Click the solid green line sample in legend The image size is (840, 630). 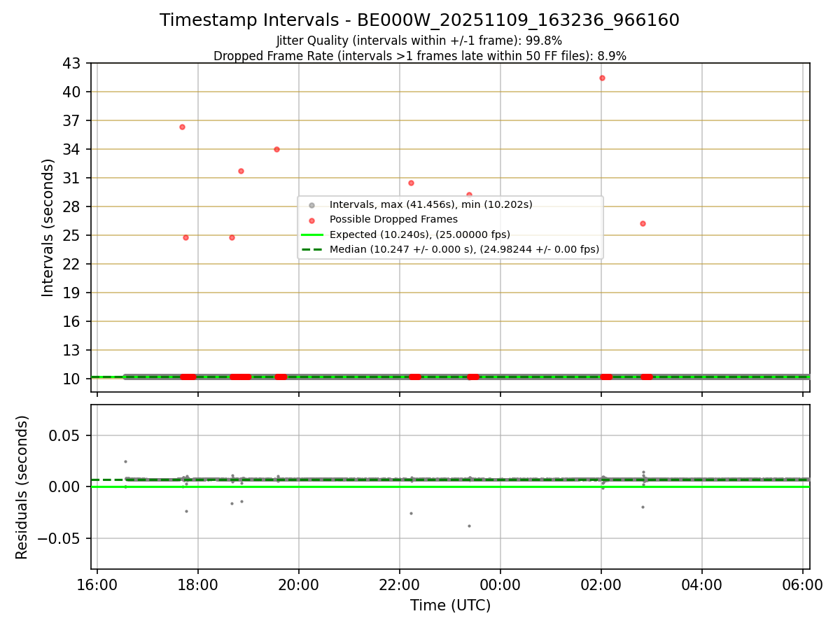[x=312, y=234]
